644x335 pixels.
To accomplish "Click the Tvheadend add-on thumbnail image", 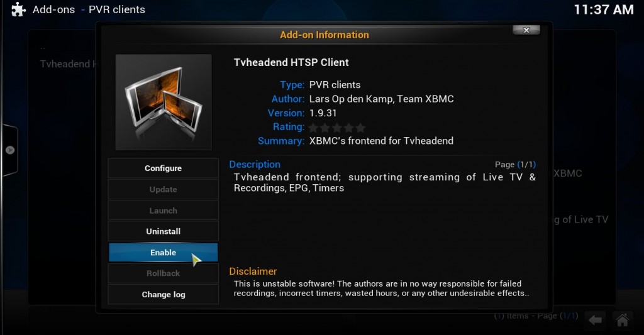I will [164, 102].
